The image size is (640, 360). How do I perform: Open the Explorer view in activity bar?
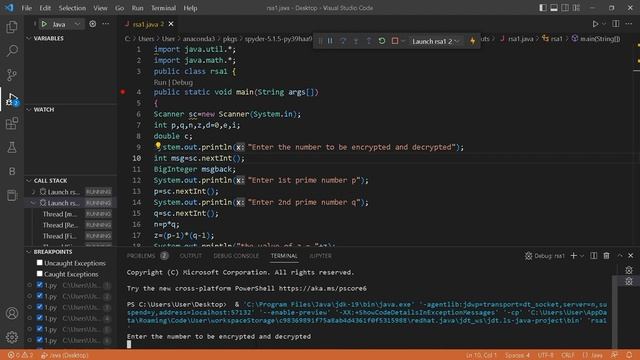(12, 27)
